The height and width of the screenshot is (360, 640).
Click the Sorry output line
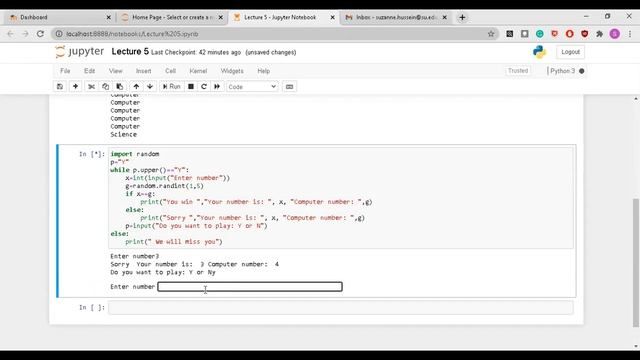click(195, 264)
